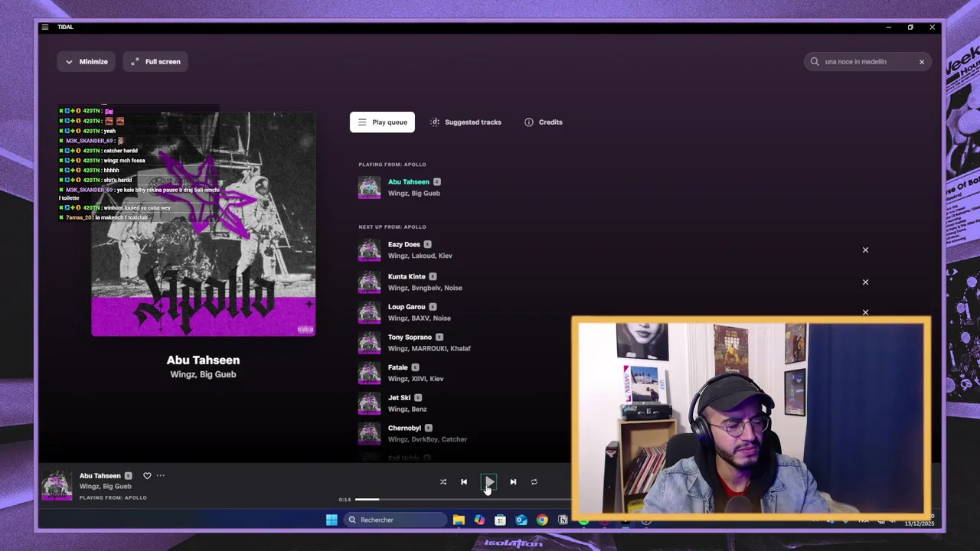This screenshot has height=551, width=980.
Task: Open Google Chrome from the taskbar
Action: (542, 520)
